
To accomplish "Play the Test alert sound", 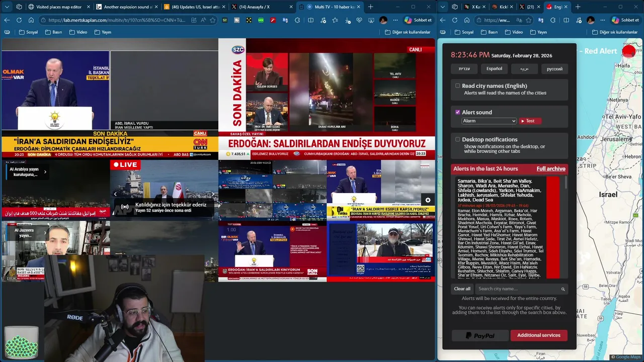I will pyautogui.click(x=530, y=121).
